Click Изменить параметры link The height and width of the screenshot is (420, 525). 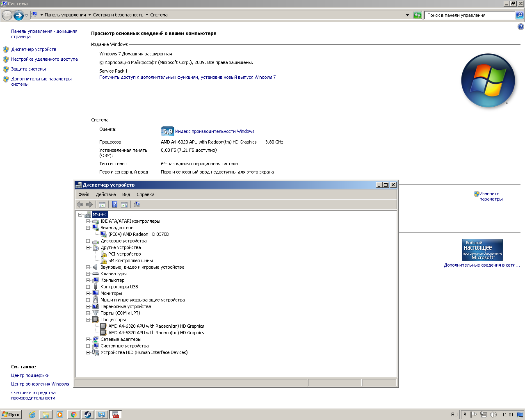coord(491,196)
